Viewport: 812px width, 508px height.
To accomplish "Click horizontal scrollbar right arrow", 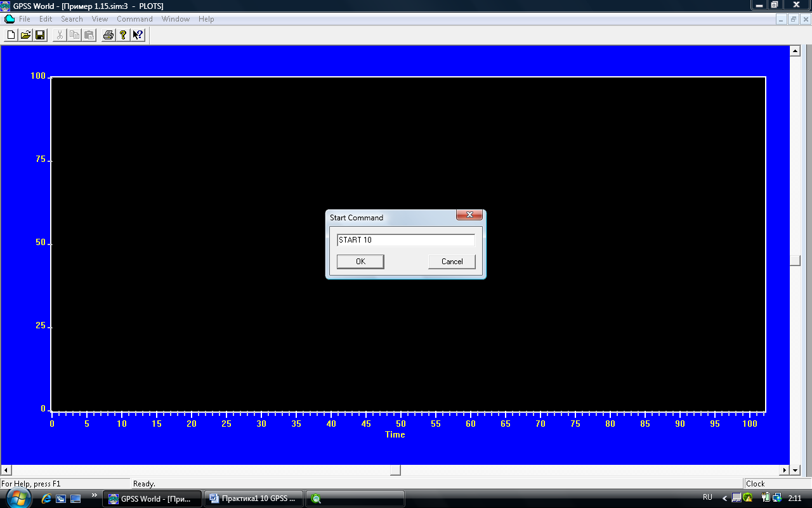I will pyautogui.click(x=784, y=470).
